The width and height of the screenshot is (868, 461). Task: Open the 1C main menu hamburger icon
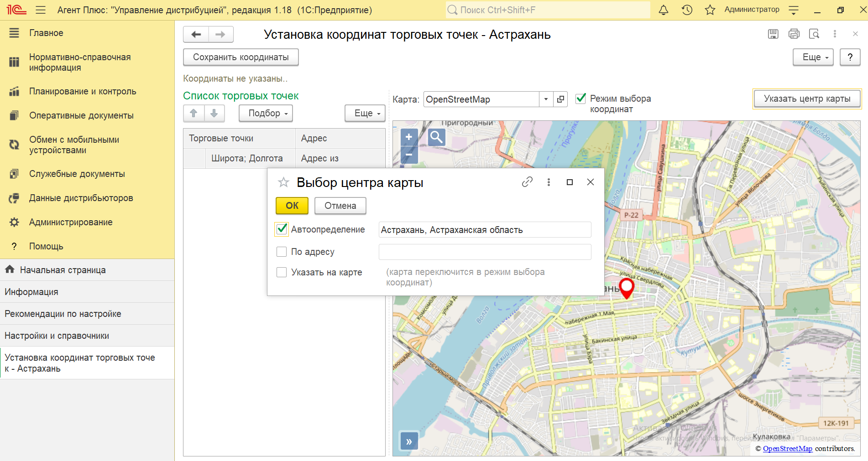(41, 10)
